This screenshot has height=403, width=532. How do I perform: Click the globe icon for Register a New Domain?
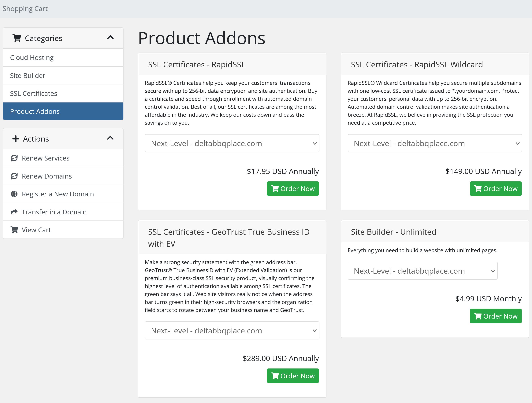pos(14,194)
